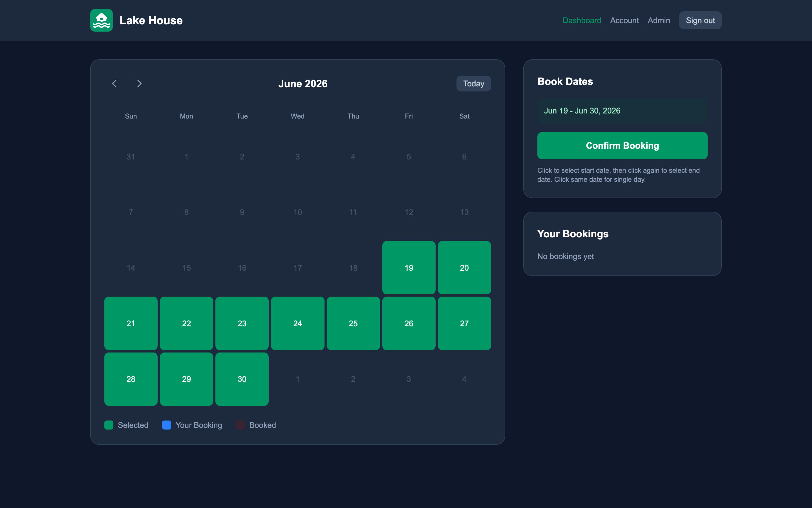Image resolution: width=812 pixels, height=508 pixels.
Task: Jump to Today in the calendar
Action: (473, 83)
